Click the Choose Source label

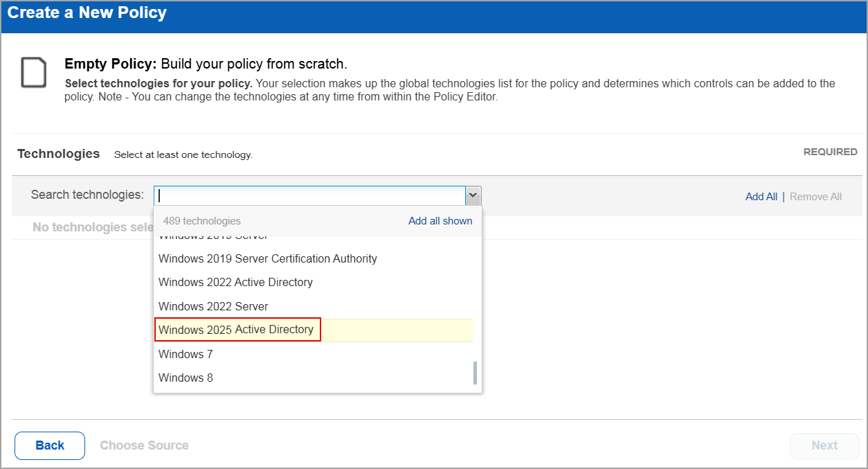(144, 445)
